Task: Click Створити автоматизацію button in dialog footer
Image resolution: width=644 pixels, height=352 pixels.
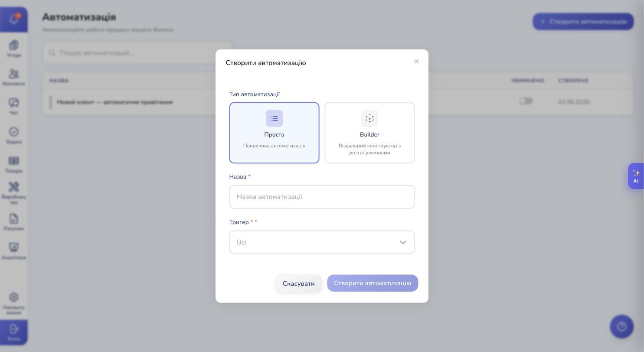Action: pos(373,283)
